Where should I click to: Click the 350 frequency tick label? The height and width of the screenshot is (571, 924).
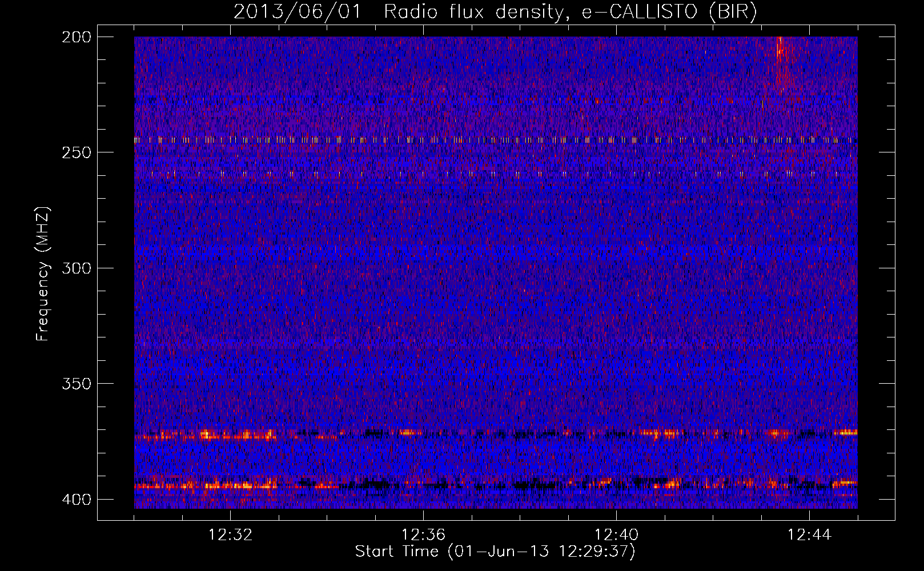coord(76,383)
